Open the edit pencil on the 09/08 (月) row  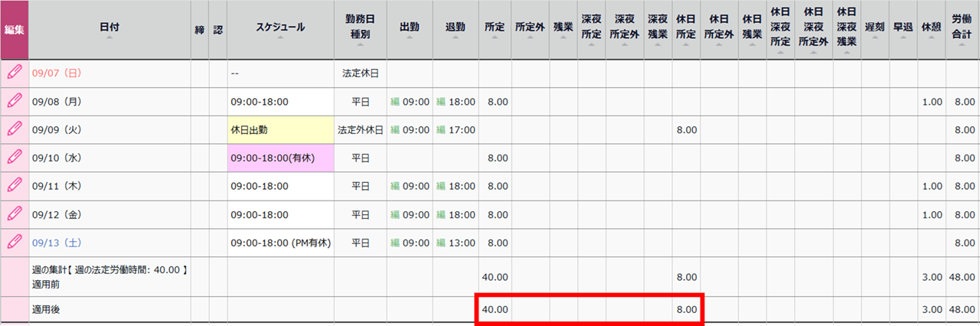(x=15, y=101)
